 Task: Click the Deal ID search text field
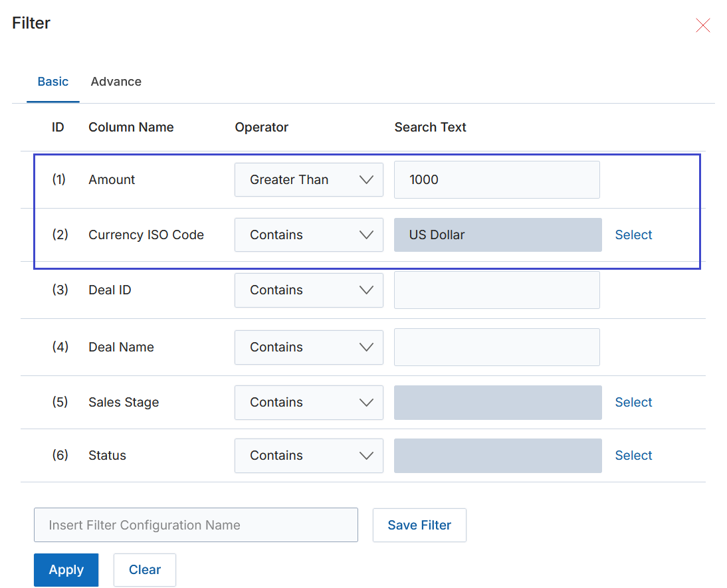coord(496,290)
